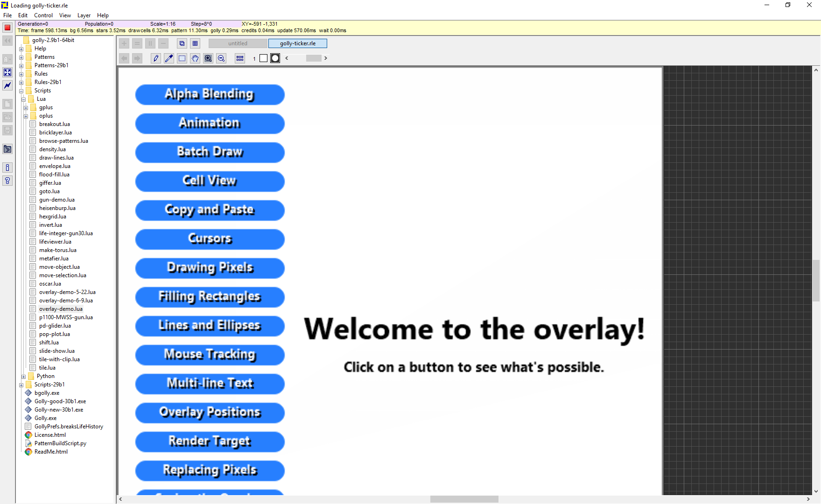Click the Cell View button
This screenshot has height=504, width=821.
tap(210, 182)
